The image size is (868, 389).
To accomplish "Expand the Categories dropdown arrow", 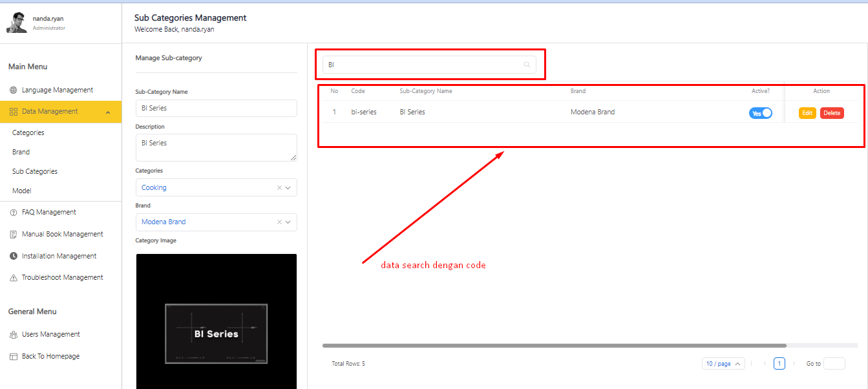I will tap(288, 188).
